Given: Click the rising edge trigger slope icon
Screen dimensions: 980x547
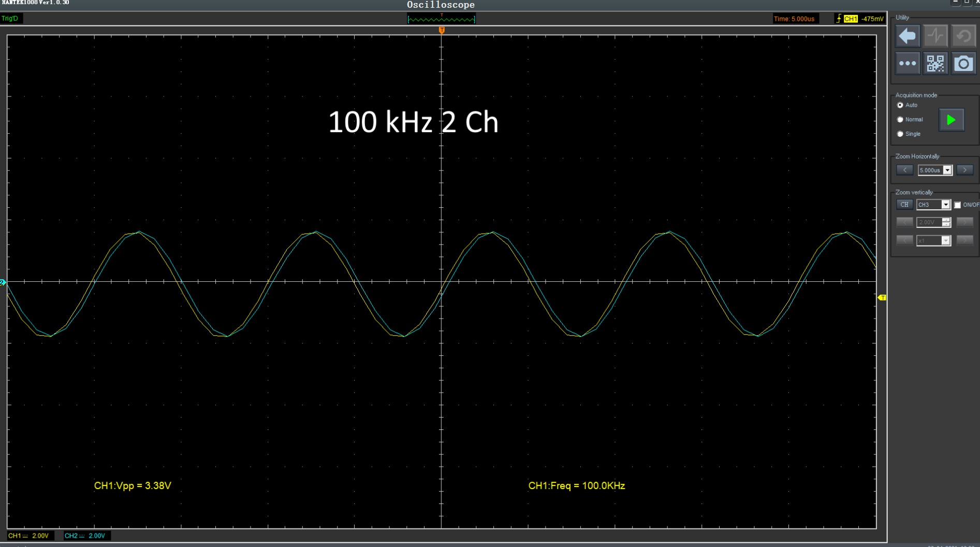Looking at the screenshot, I should pos(839,19).
